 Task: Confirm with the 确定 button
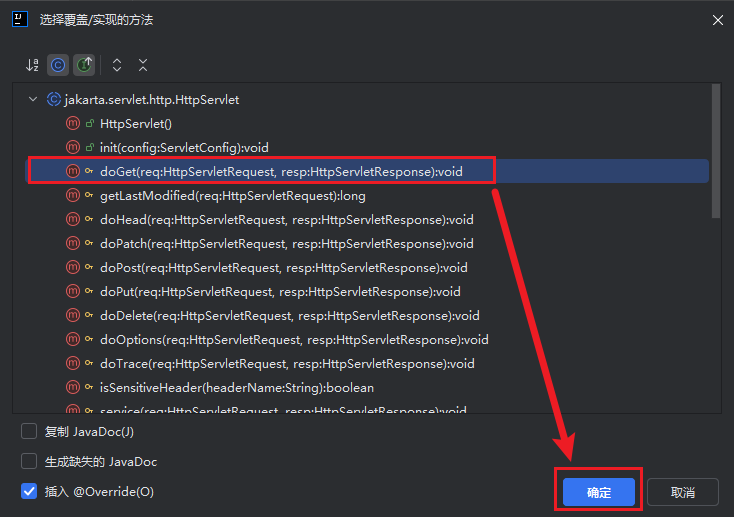click(599, 492)
